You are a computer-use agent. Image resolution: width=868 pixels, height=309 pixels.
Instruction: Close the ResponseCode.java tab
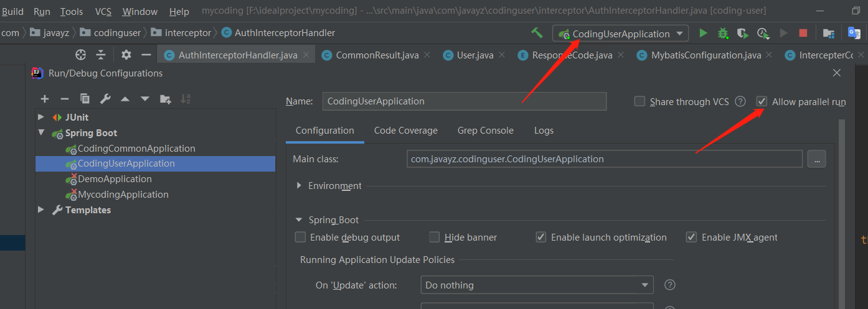(x=621, y=55)
